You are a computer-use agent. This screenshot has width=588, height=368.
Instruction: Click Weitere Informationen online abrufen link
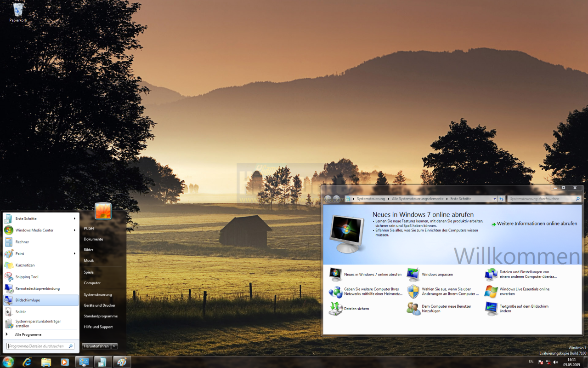point(537,224)
